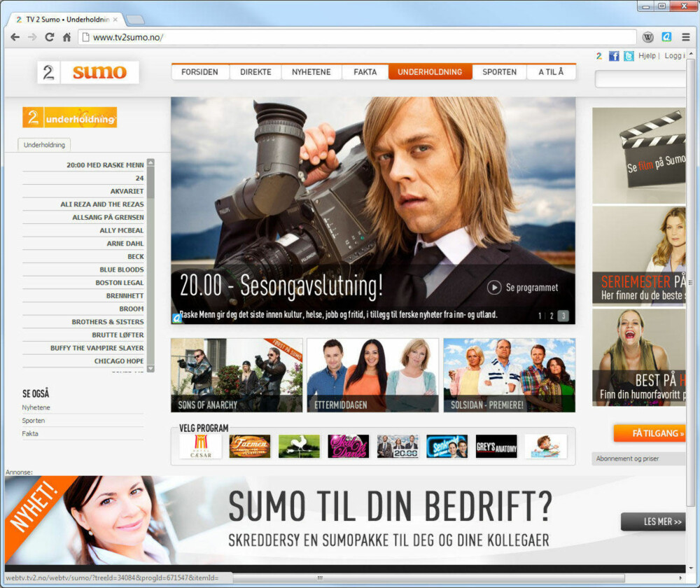Select the Grey's Anatomy programme logo
Image resolution: width=700 pixels, height=588 pixels.
tap(496, 447)
